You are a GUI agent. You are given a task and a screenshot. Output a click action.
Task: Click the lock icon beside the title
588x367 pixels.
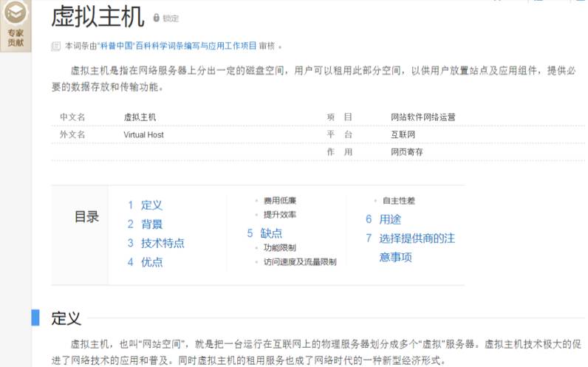pos(157,18)
